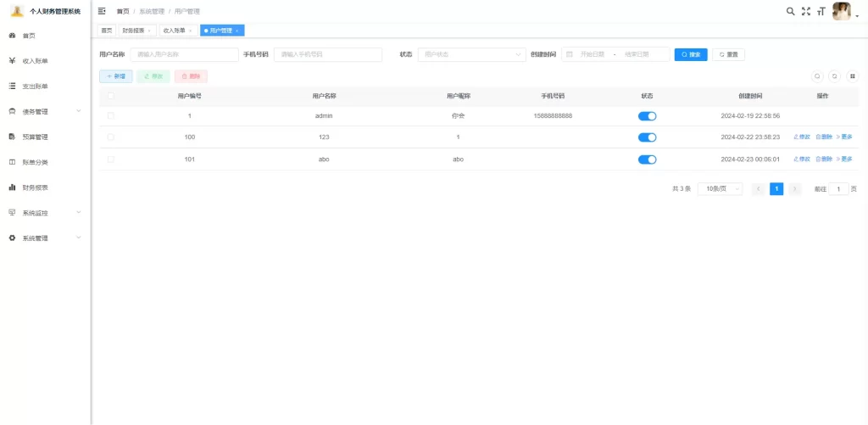The height and width of the screenshot is (425, 868).
Task: Expand the 债务管理 sidebar menu
Action: click(x=45, y=111)
